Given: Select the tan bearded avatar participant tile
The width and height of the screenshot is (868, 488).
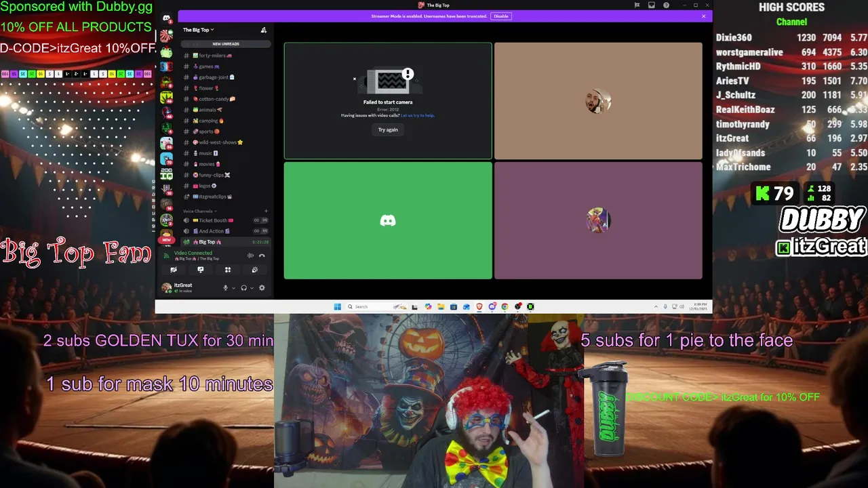Looking at the screenshot, I should pyautogui.click(x=598, y=101).
